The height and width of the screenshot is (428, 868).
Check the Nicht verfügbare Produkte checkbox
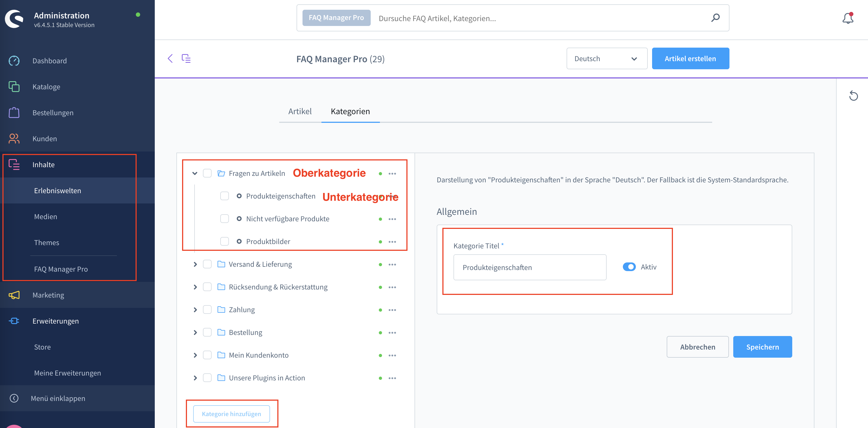pos(224,219)
